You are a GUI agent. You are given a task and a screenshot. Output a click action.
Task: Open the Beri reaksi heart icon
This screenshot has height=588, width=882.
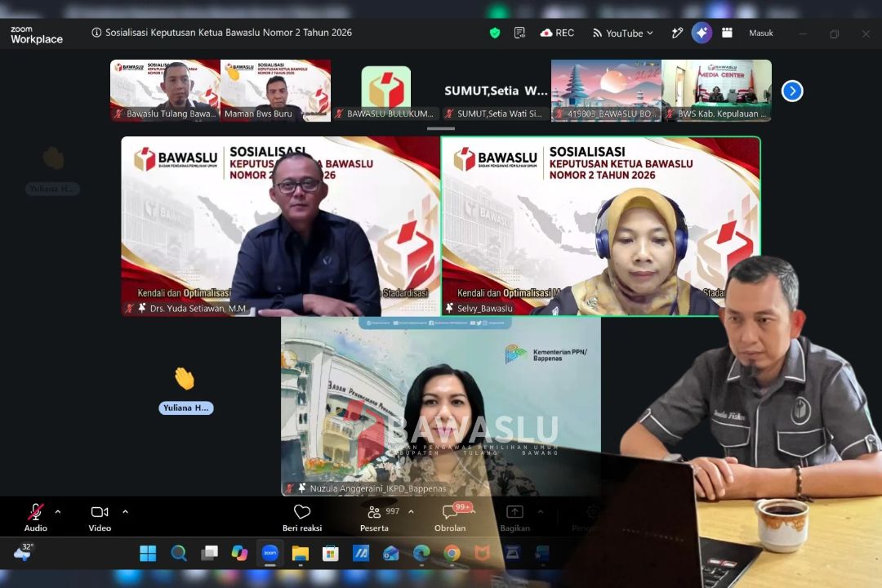click(x=302, y=518)
